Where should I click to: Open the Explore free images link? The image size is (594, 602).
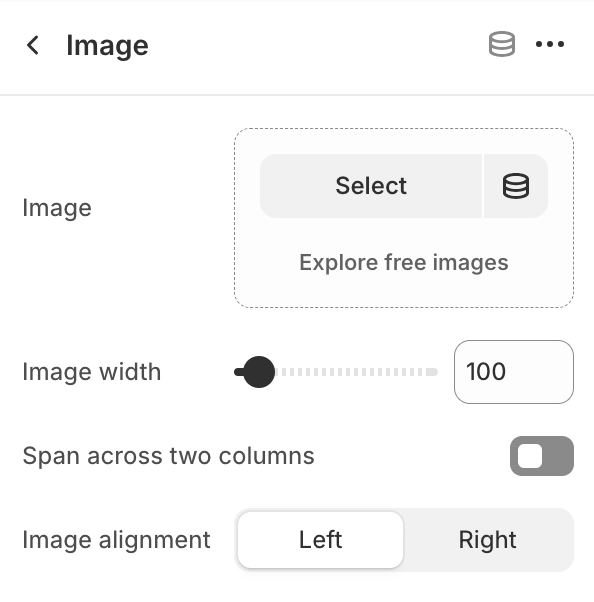click(404, 263)
